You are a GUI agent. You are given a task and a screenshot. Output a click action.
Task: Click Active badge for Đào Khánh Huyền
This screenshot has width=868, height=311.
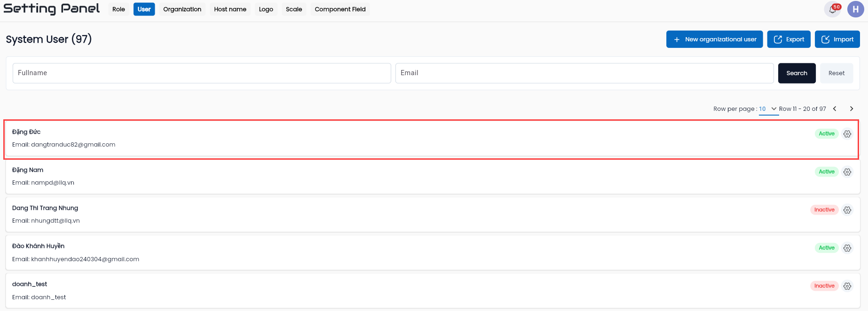826,248
